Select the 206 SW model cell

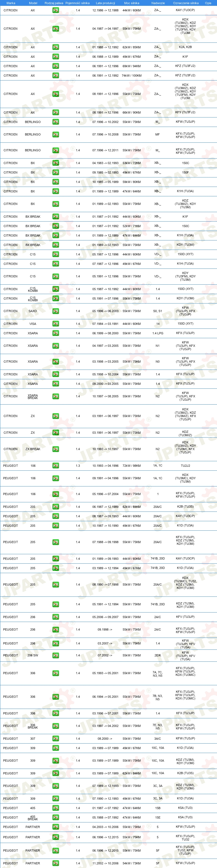point(33,655)
